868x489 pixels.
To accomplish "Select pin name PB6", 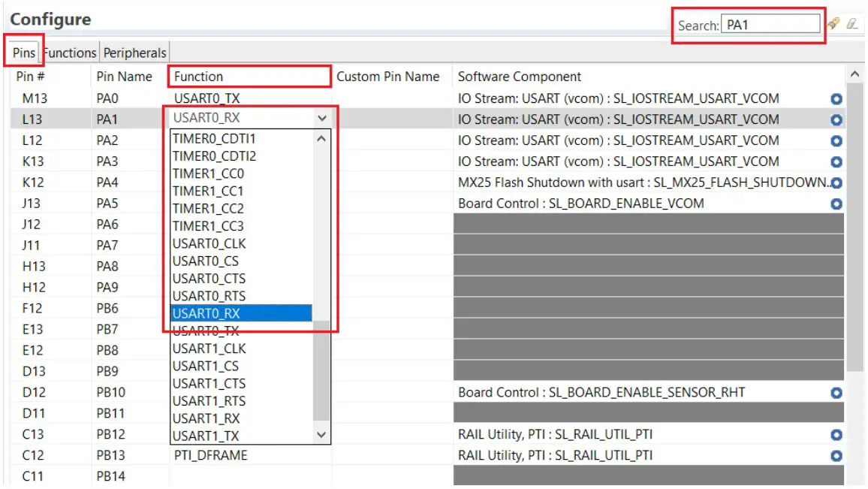I will tap(107, 309).
